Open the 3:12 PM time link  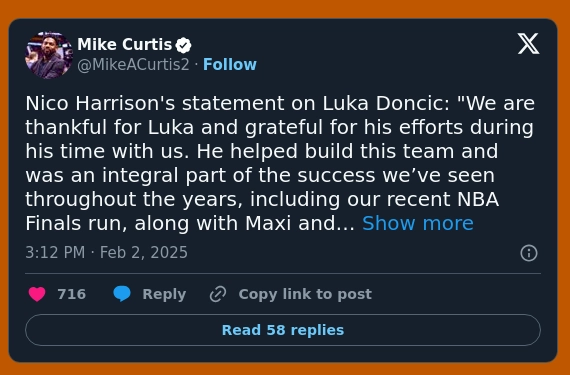tap(55, 253)
